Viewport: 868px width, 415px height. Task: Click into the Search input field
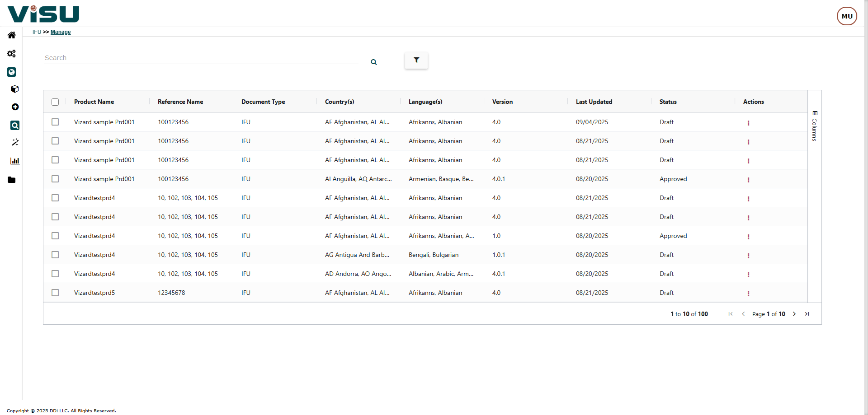(201, 58)
